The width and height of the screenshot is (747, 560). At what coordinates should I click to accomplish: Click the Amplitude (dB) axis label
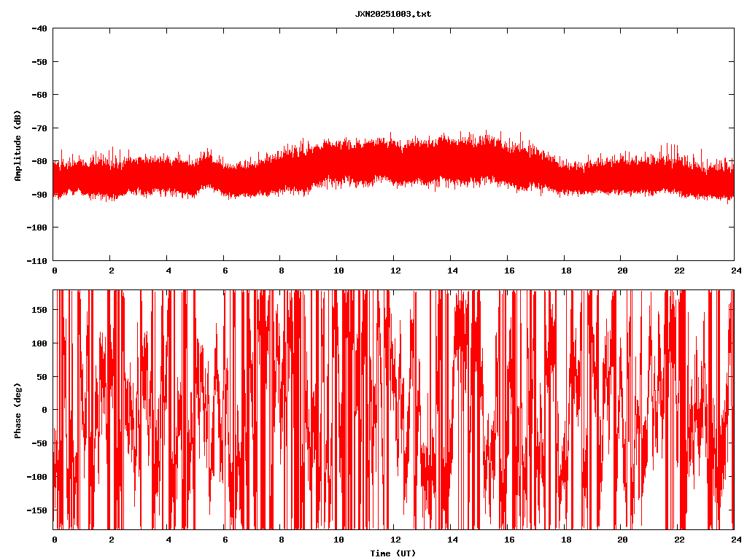point(18,145)
